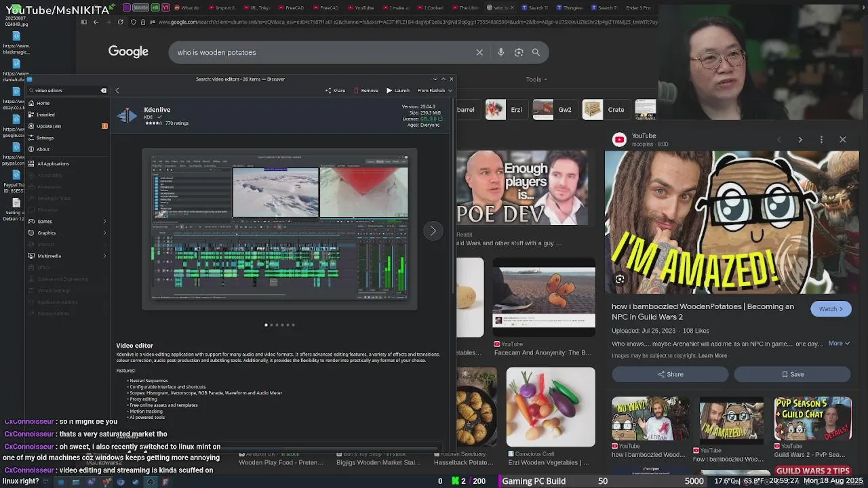This screenshot has height=488, width=868.
Task: Open About in Discover sidebar
Action: click(68, 149)
